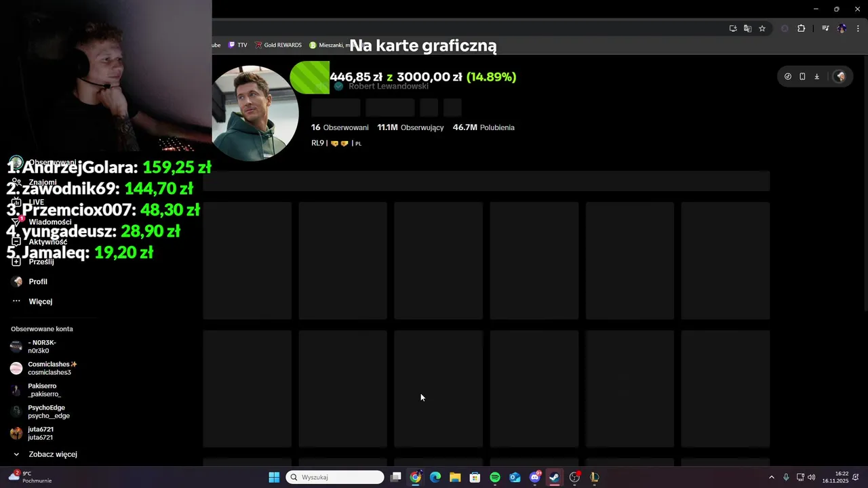Switch to Chrome on the taskbar

point(416,477)
